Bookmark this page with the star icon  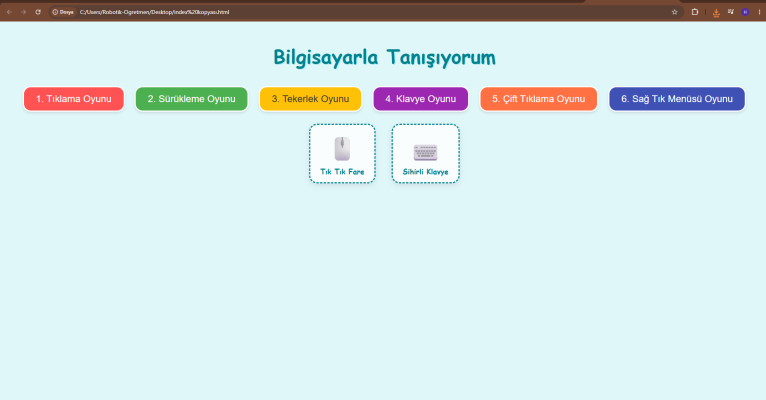(x=675, y=12)
